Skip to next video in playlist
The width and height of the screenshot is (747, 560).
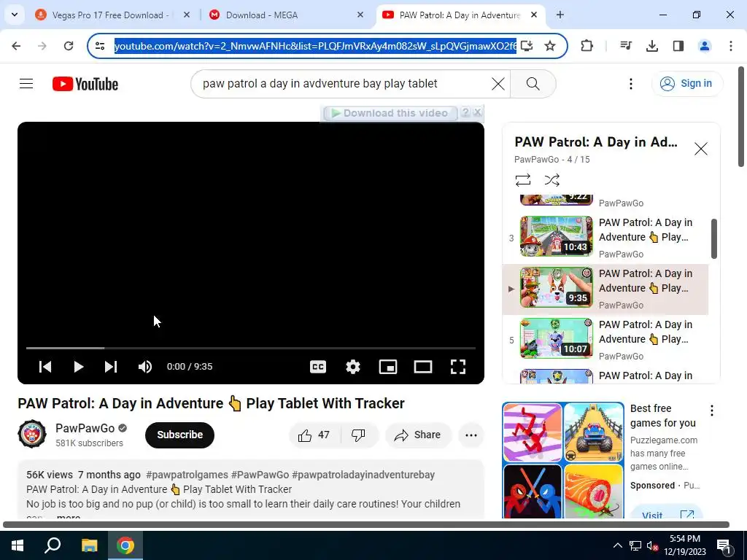coord(111,367)
